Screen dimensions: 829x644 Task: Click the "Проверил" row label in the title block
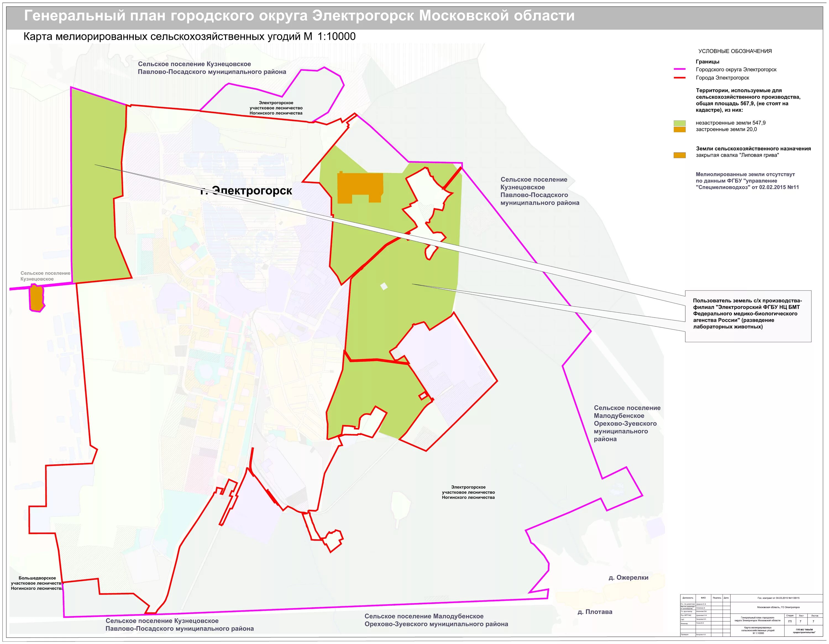[685, 635]
